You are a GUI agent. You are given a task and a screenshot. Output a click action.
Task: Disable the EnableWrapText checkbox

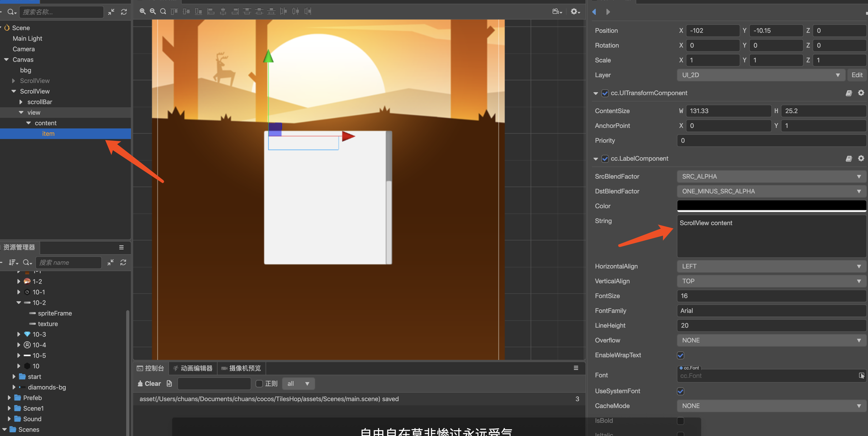pyautogui.click(x=680, y=355)
